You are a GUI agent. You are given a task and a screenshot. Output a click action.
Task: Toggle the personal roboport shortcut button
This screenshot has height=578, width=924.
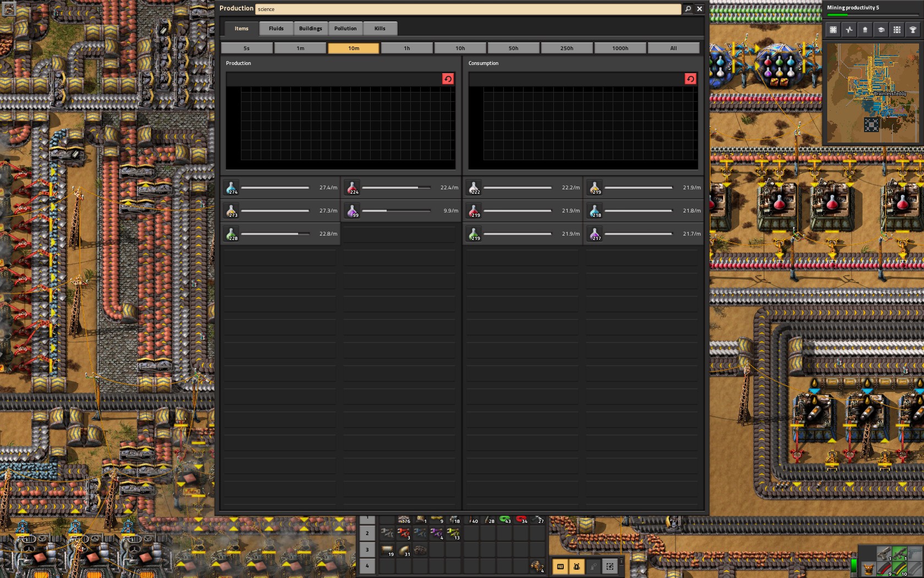click(x=576, y=566)
